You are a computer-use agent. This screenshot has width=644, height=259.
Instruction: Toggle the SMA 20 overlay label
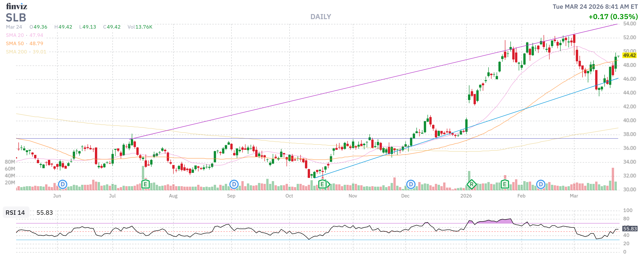15,35
